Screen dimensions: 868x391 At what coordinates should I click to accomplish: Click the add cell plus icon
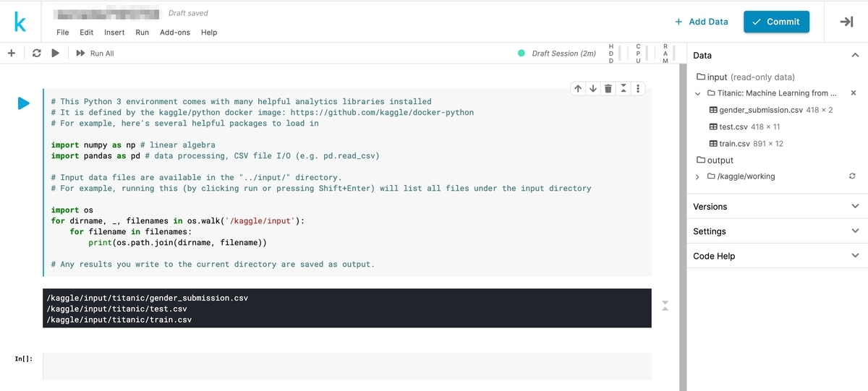coord(11,53)
